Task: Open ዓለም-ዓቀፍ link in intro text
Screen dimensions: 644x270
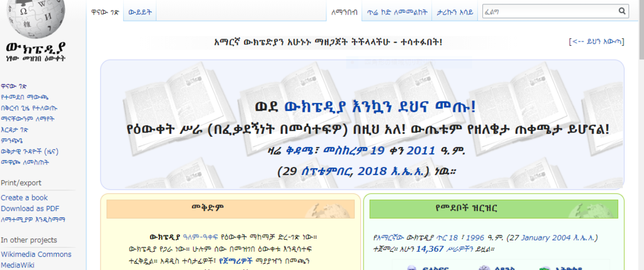Action: (201, 237)
